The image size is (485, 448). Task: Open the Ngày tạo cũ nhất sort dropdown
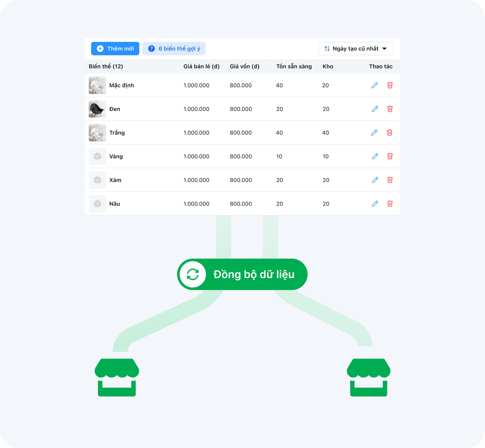pyautogui.click(x=355, y=49)
